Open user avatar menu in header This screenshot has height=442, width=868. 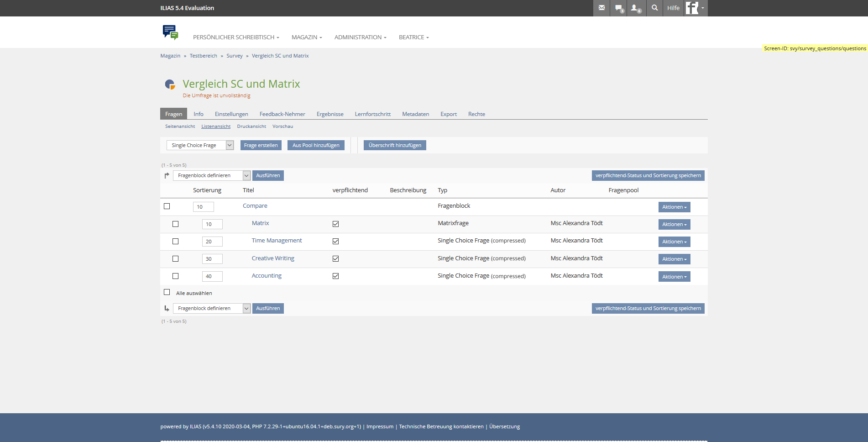[x=695, y=8]
